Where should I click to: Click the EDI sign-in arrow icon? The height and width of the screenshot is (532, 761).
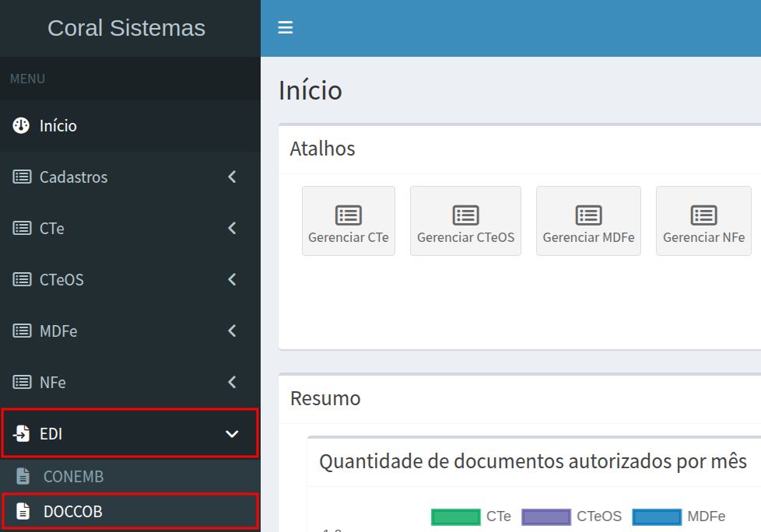pyautogui.click(x=22, y=433)
